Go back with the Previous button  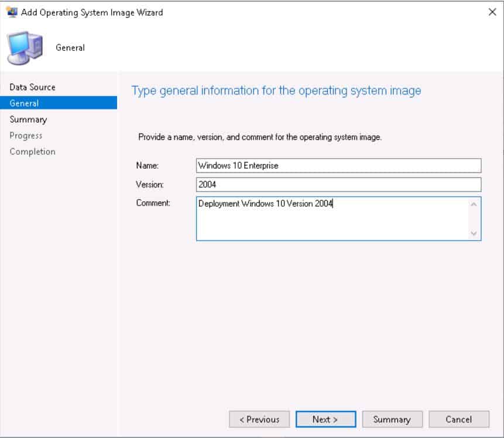click(x=259, y=419)
